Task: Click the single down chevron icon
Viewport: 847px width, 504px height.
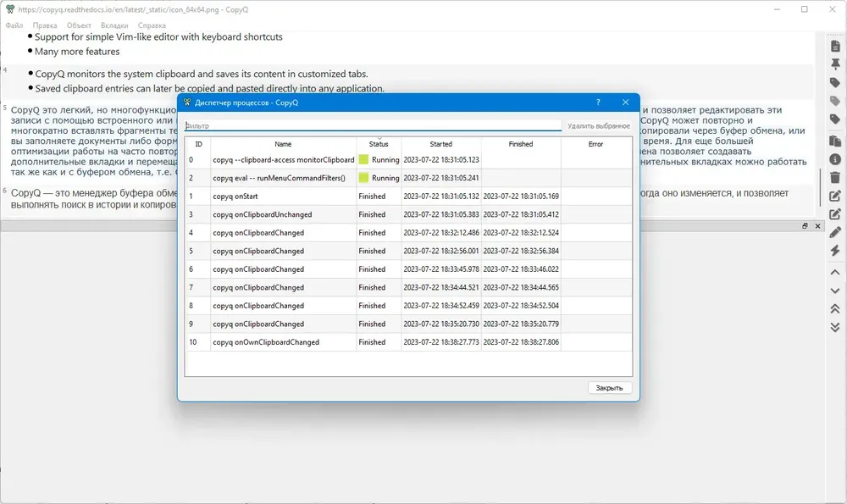Action: coord(835,291)
